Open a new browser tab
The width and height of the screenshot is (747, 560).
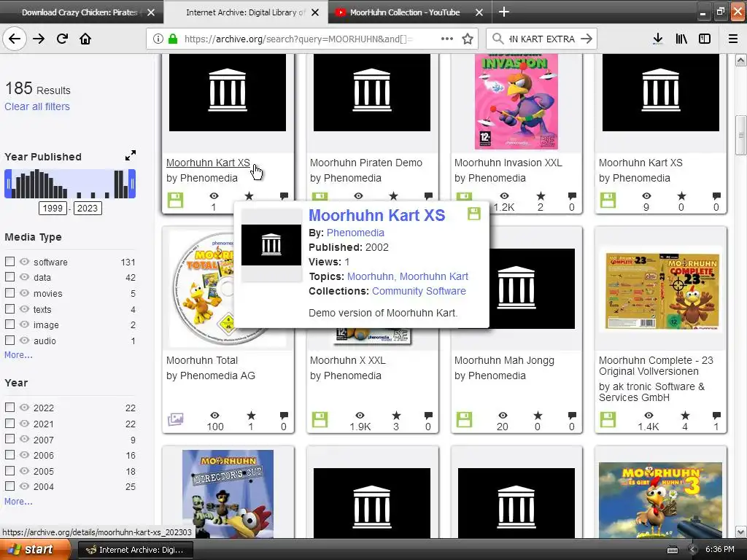point(503,12)
